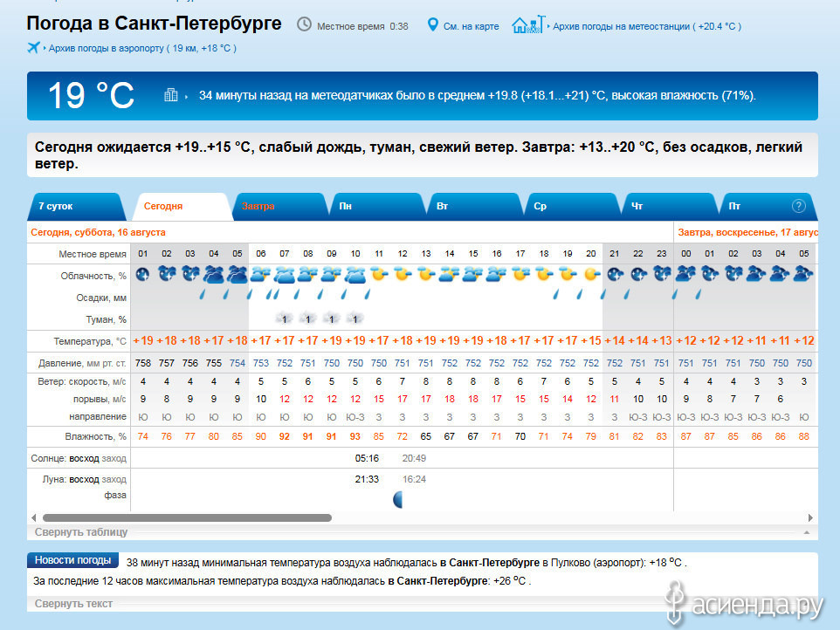Click the map pin icon
Screen dimensions: 840x630
433,24
